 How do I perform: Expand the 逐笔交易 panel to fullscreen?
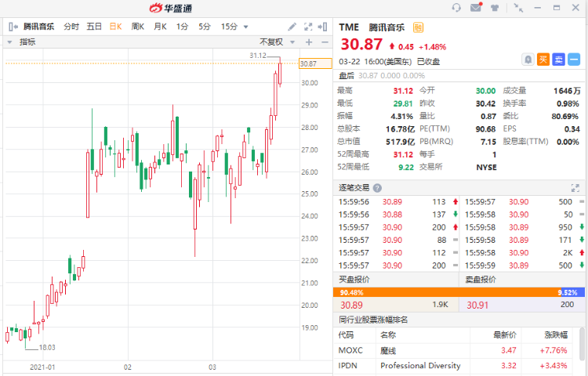tap(575, 188)
